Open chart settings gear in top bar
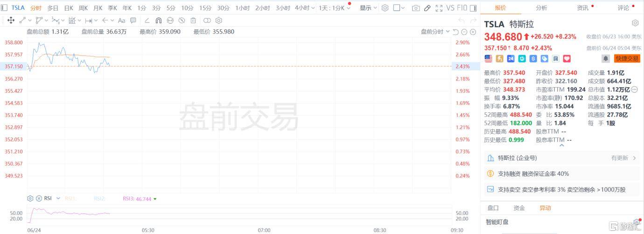The image size is (644, 234). [385, 8]
